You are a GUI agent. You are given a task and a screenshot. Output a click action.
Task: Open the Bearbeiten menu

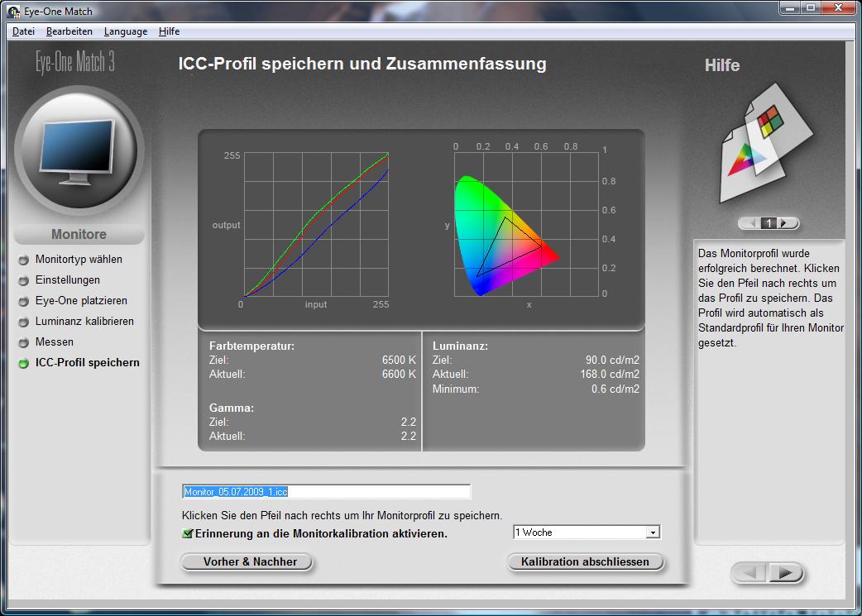click(x=69, y=31)
